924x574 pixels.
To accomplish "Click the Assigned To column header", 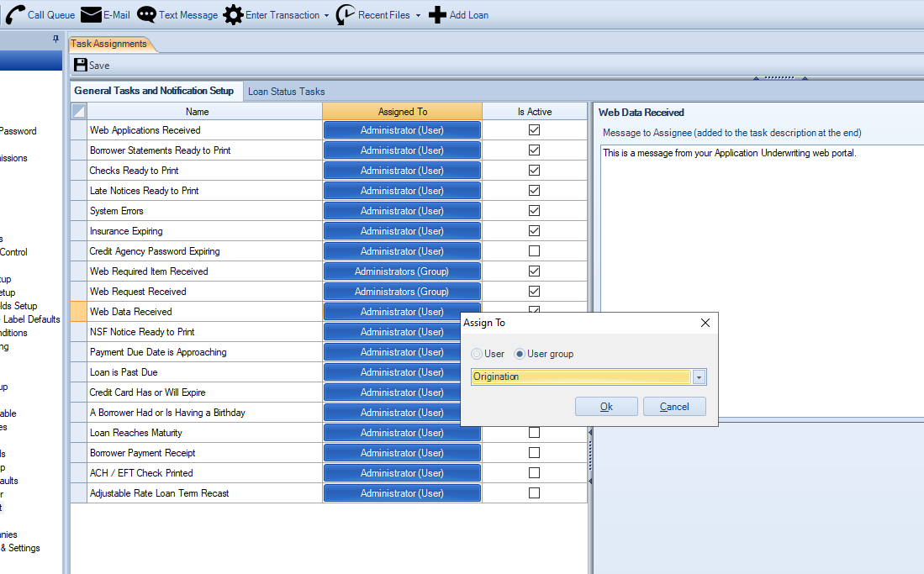I will point(403,112).
